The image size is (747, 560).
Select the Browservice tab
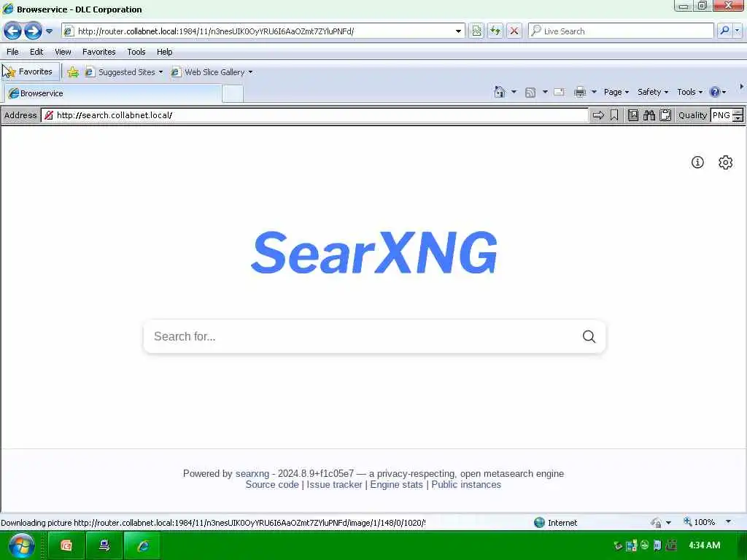[x=113, y=93]
